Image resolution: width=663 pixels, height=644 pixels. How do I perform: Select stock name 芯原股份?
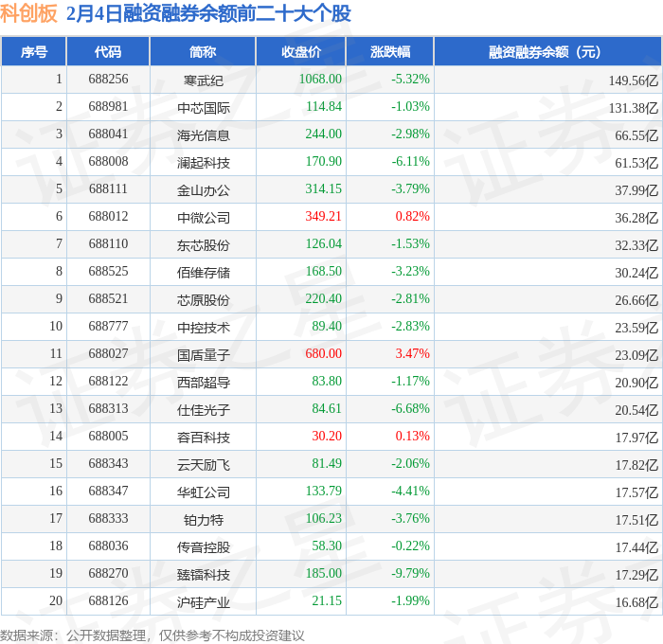204,300
